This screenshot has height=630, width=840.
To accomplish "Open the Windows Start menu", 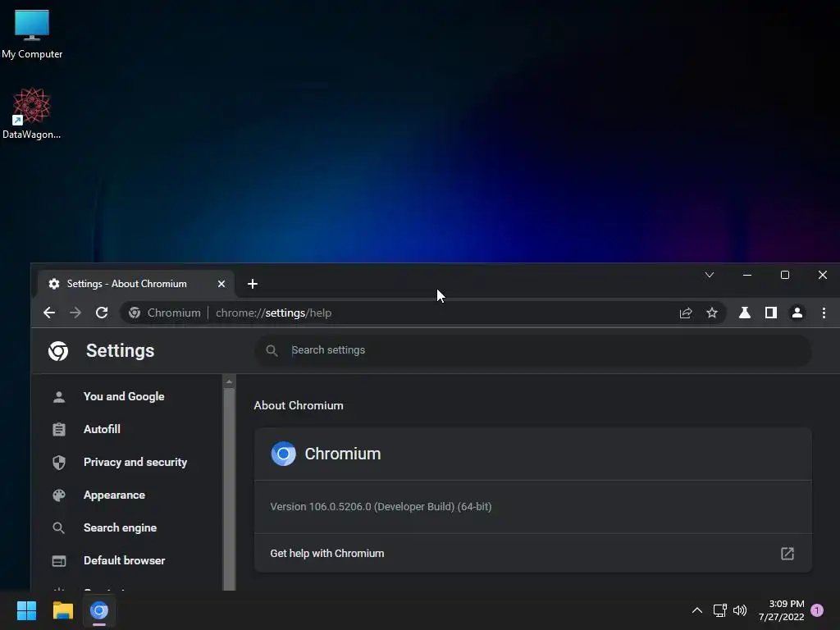I will click(x=26, y=610).
